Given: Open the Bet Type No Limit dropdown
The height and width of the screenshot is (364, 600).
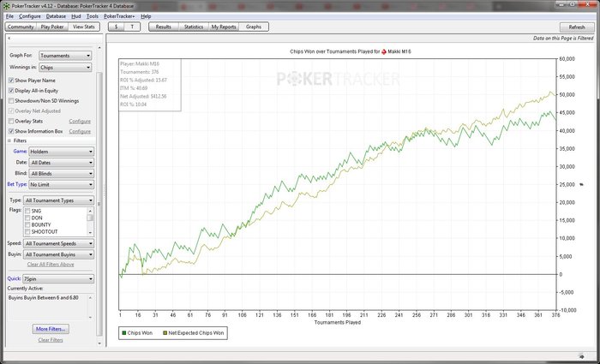Looking at the screenshot, I should click(61, 185).
